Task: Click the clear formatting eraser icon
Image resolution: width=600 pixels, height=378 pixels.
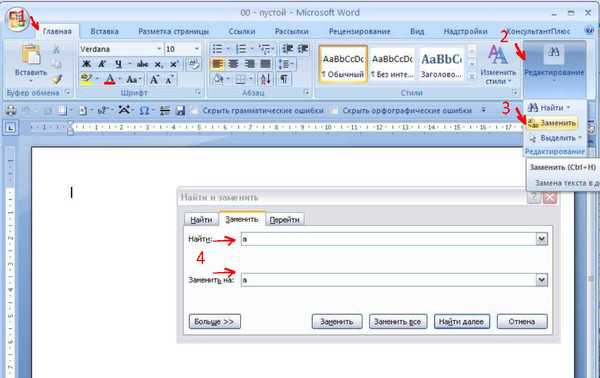Action: pos(194,64)
